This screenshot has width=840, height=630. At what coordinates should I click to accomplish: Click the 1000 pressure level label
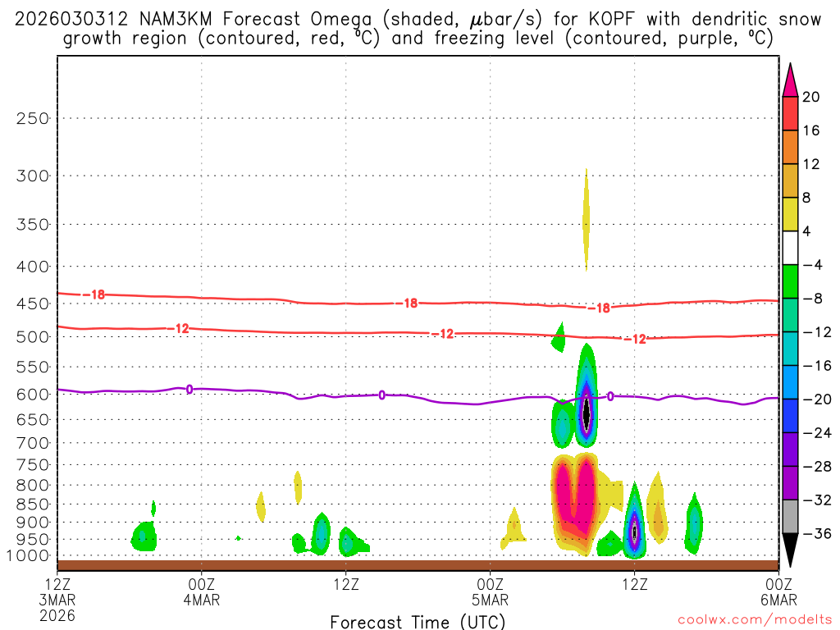click(28, 555)
